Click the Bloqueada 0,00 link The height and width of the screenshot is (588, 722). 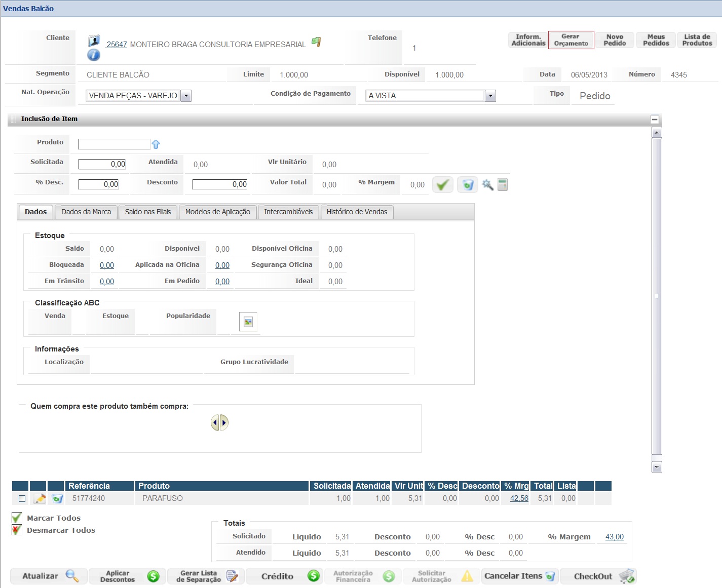107,265
